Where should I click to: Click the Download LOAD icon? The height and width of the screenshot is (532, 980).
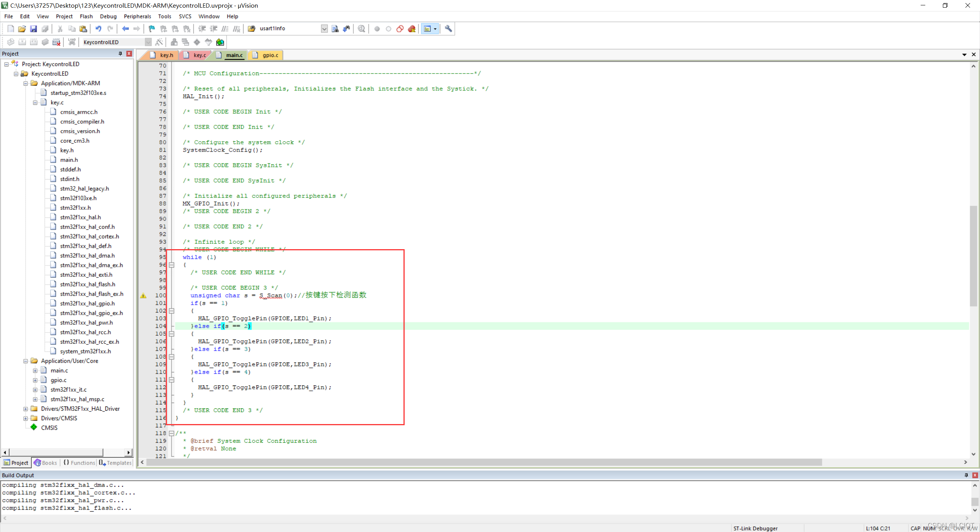tap(72, 42)
